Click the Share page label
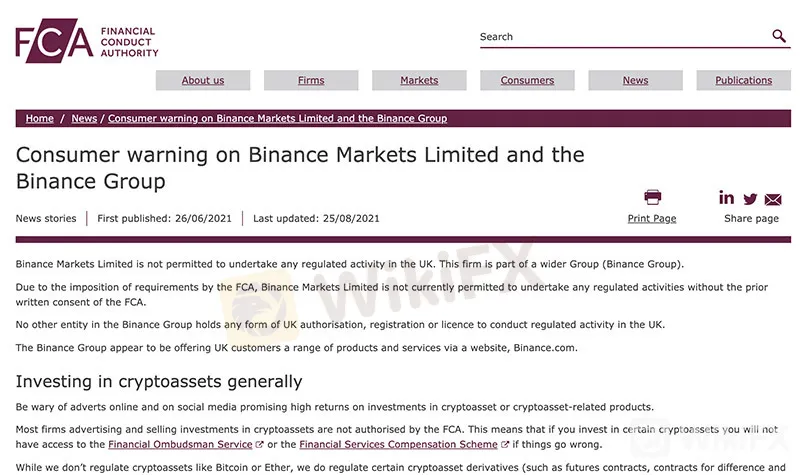 click(751, 218)
